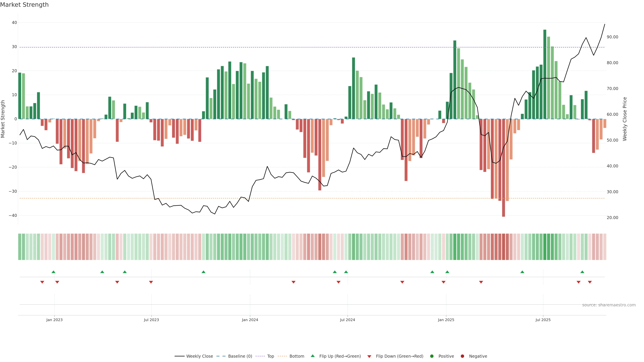Click the Jan 2024 x-axis label
644x362 pixels.
coord(250,320)
